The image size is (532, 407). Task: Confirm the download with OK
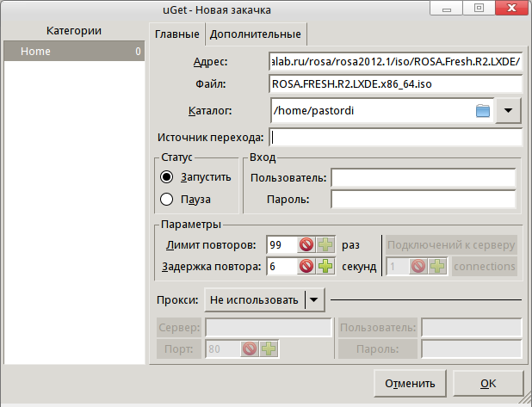[x=488, y=383]
